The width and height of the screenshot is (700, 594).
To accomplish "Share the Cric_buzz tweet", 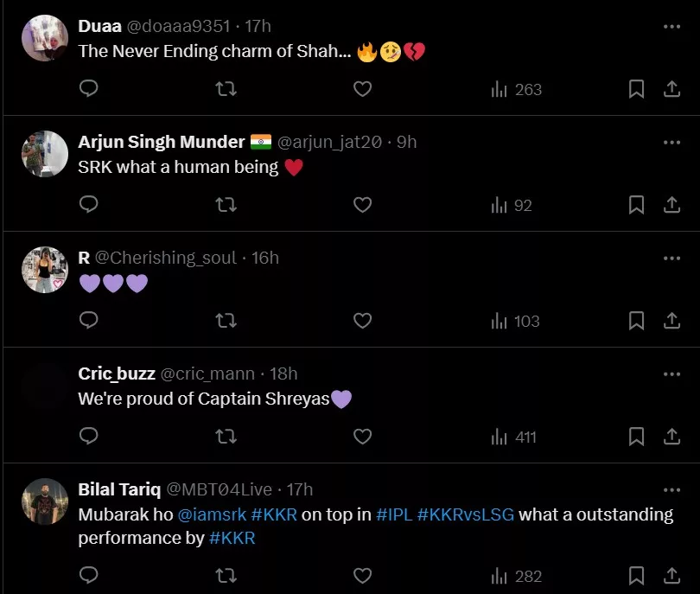I will pos(671,437).
